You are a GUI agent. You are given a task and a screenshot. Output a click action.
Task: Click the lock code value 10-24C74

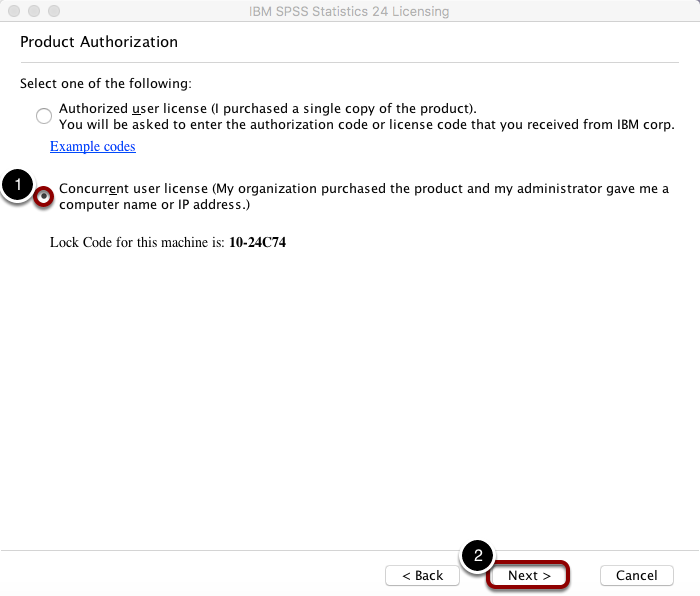258,242
